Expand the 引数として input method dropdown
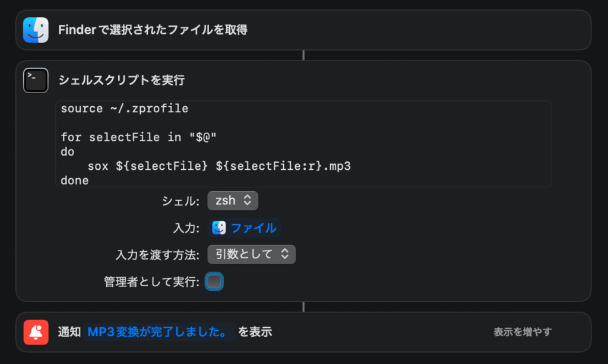Screen dimensions: 608x364 click(x=251, y=254)
